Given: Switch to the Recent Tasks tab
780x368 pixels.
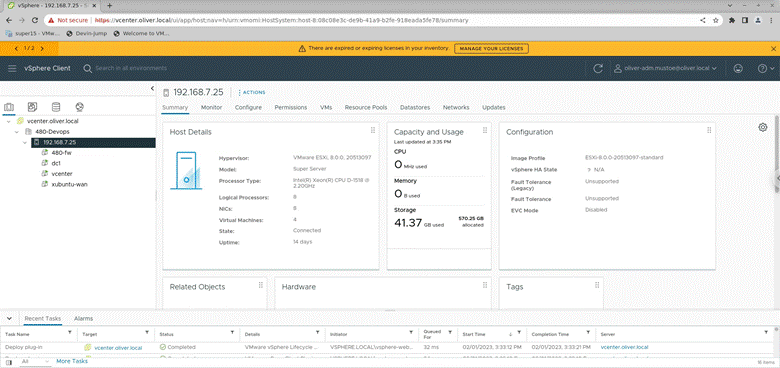Looking at the screenshot, I should click(x=43, y=318).
